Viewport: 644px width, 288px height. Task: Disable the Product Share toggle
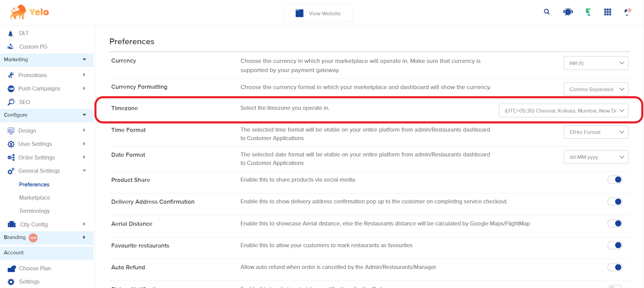[x=614, y=180]
